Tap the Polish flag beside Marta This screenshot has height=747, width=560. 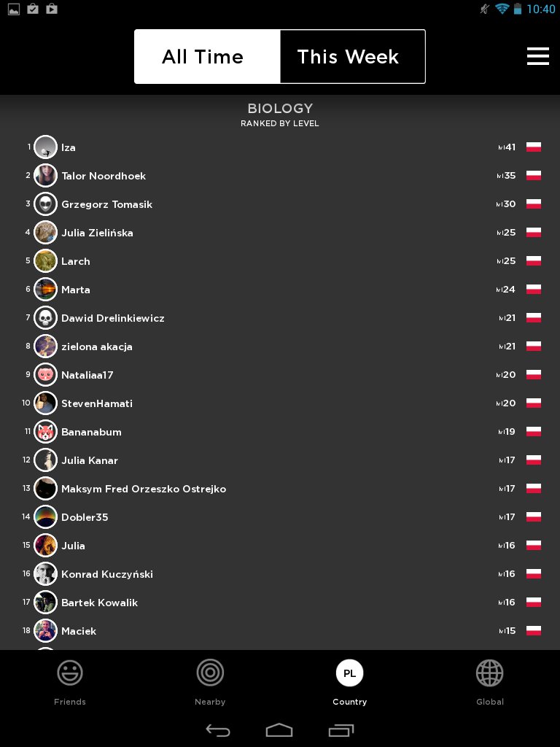(533, 290)
